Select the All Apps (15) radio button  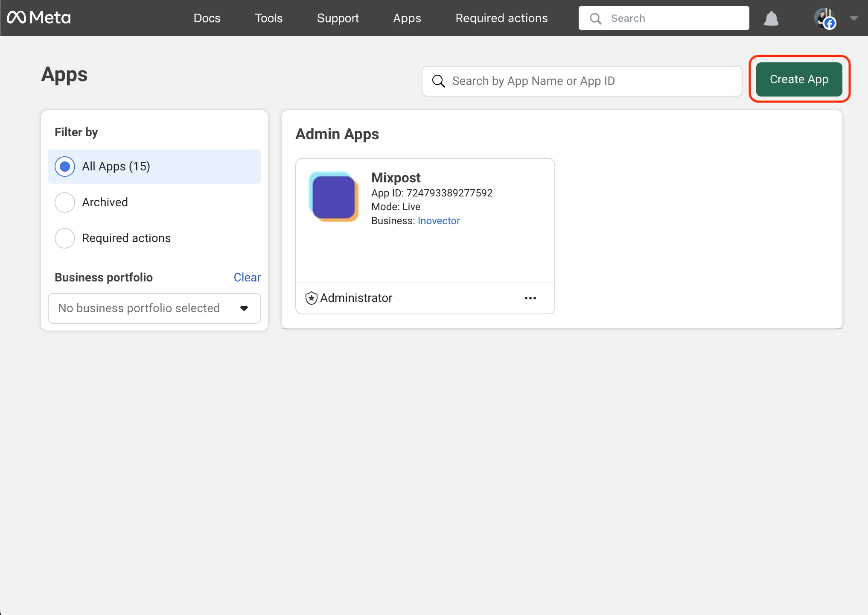pyautogui.click(x=65, y=167)
